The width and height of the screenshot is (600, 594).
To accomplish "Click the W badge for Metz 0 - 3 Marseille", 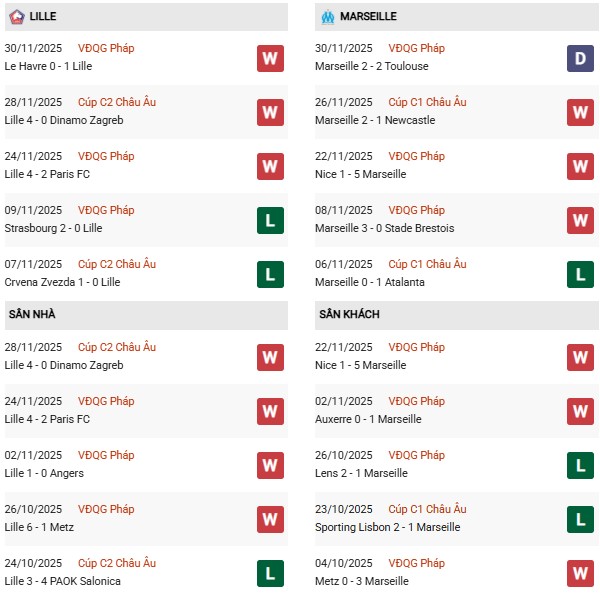I will click(x=581, y=573).
